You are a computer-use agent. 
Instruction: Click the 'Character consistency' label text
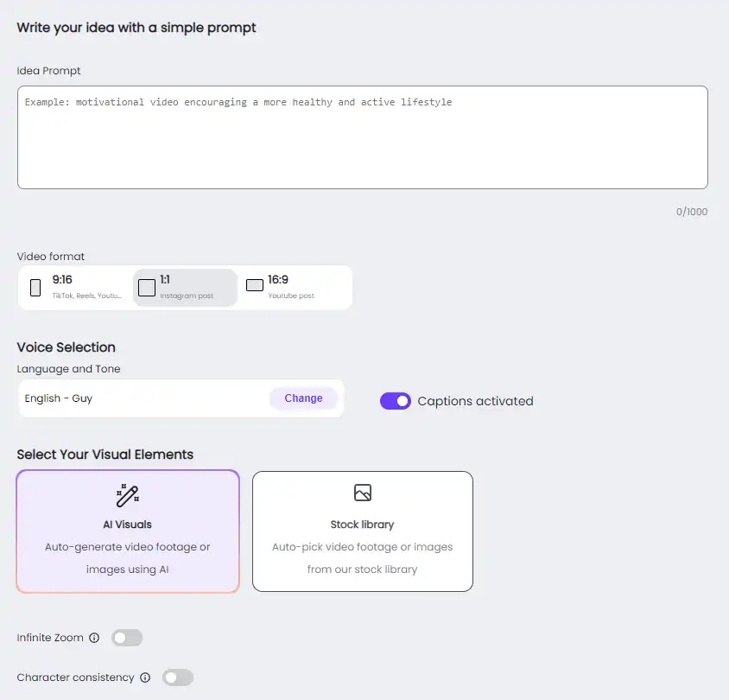coord(75,678)
